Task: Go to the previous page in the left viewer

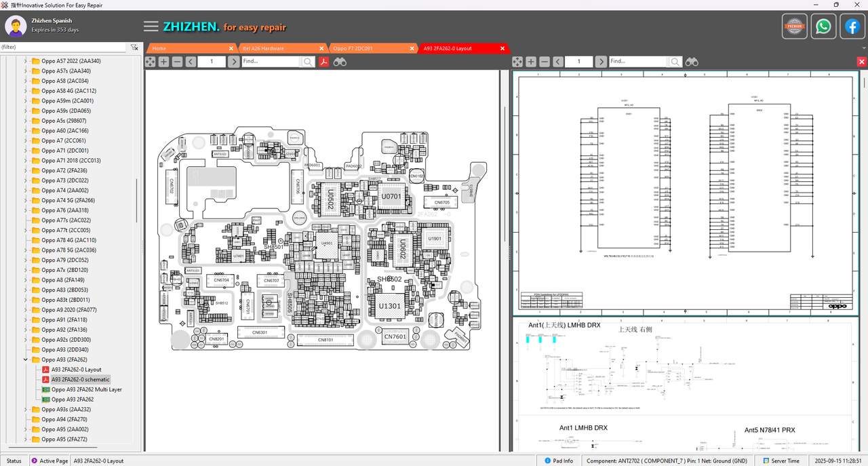Action: coord(191,62)
